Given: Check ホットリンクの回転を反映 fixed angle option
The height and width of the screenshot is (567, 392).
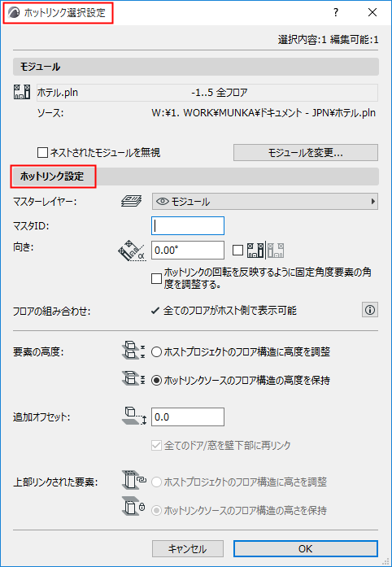Looking at the screenshot, I should point(156,279).
